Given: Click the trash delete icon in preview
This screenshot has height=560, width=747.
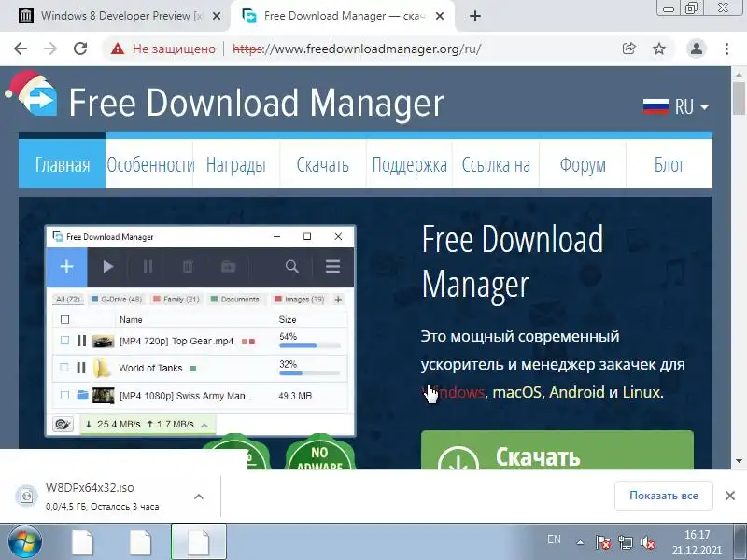Looking at the screenshot, I should pos(188,267).
